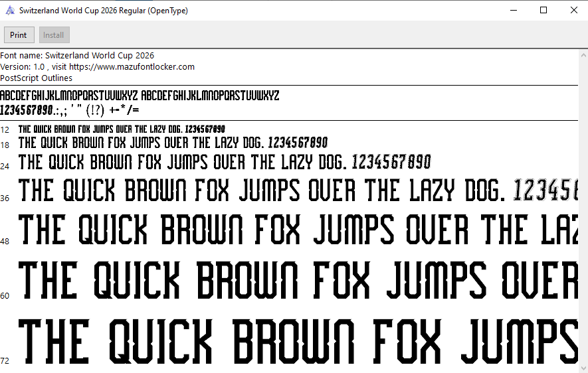588x373 pixels.
Task: Click the 36 point pangram sample line
Action: pyautogui.click(x=292, y=191)
